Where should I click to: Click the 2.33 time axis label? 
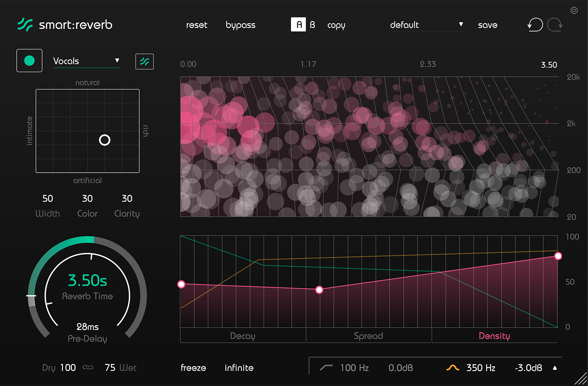428,64
